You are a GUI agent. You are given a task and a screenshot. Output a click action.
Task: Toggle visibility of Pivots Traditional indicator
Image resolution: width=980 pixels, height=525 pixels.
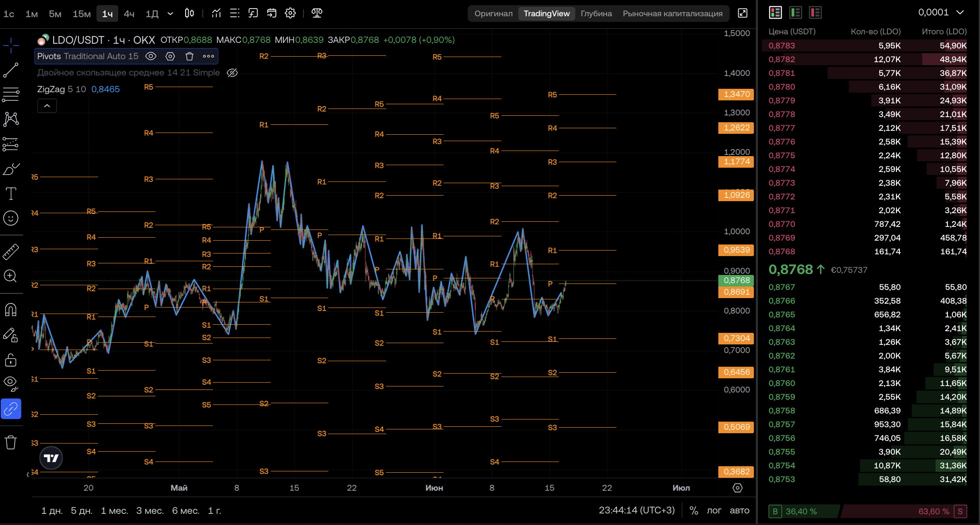tap(151, 56)
